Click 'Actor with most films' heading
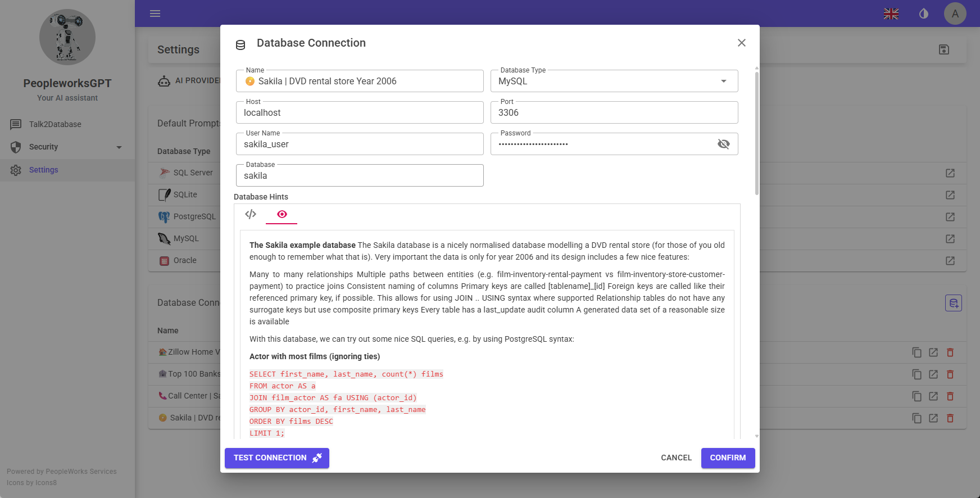 click(x=315, y=356)
